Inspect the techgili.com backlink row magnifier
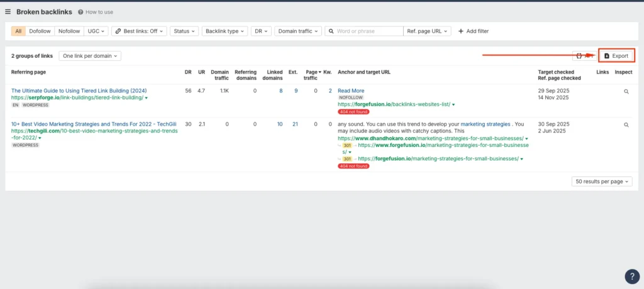This screenshot has width=644, height=289. 626,125
